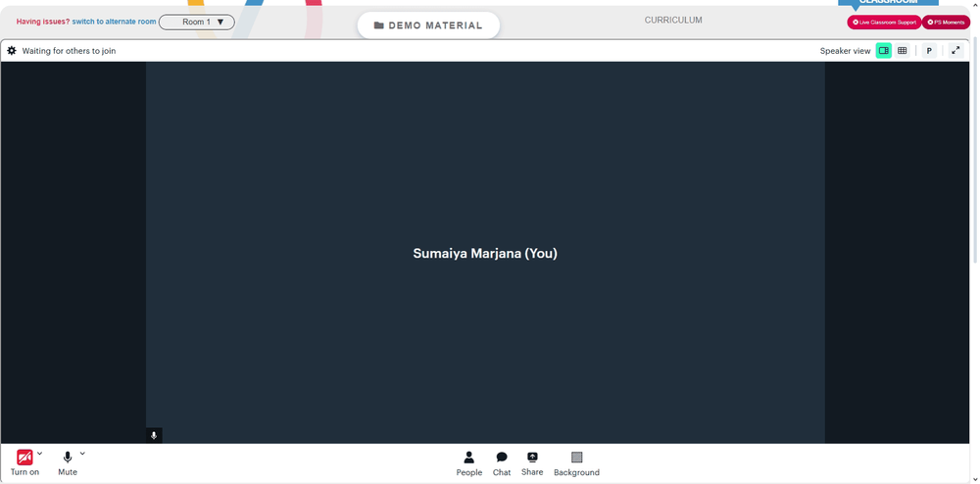Open settings gear next to Waiting status

[x=12, y=51]
